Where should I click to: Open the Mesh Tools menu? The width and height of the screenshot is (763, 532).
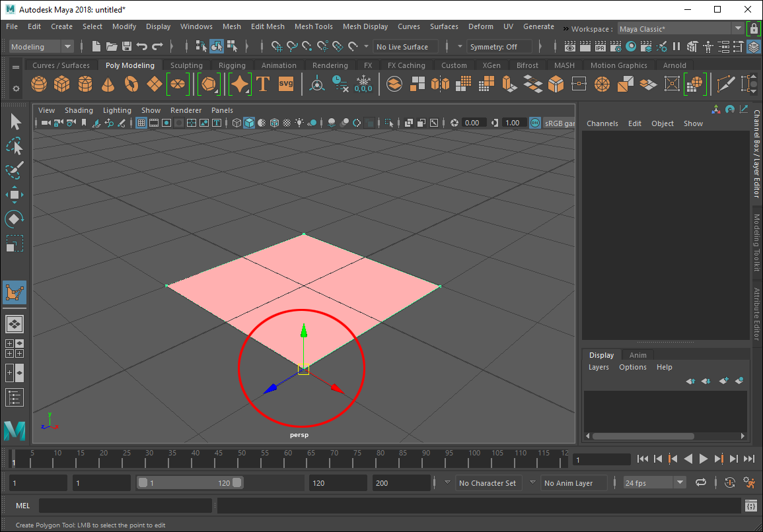tap(313, 26)
